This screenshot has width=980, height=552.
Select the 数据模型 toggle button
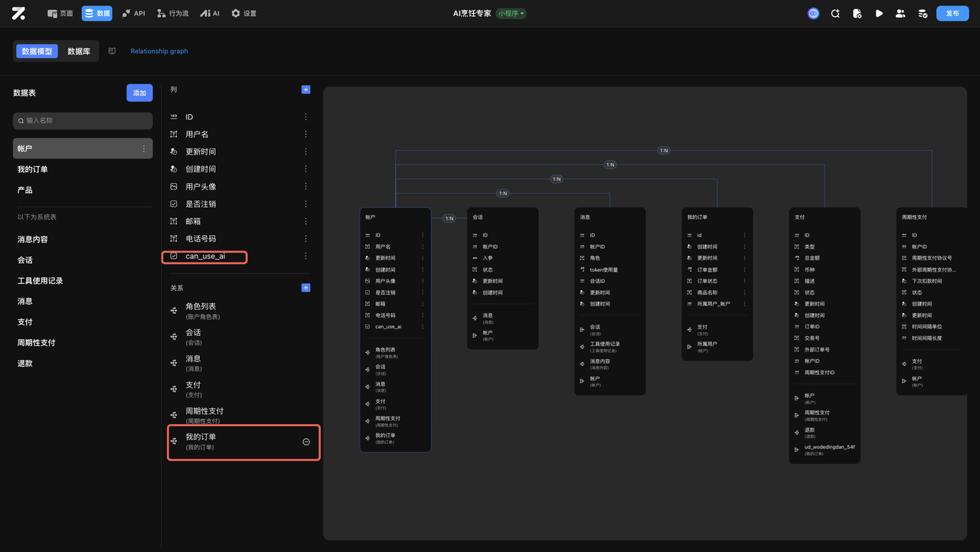pos(37,51)
